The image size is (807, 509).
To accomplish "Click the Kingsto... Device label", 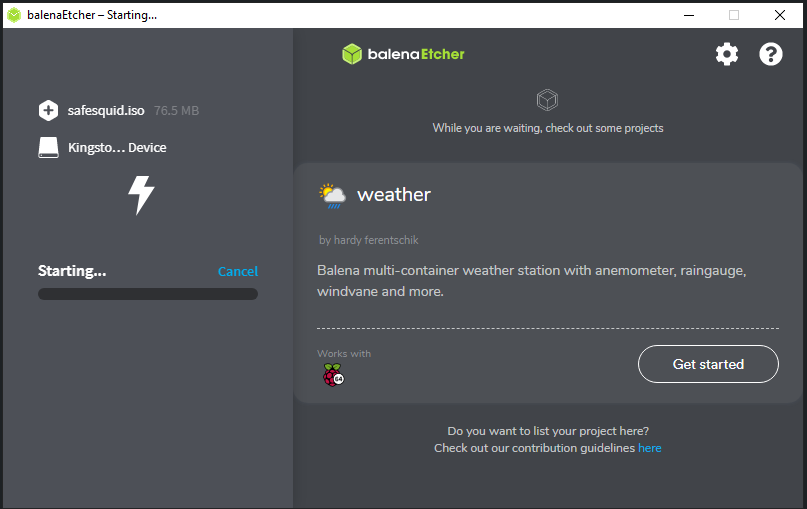I will tap(117, 148).
